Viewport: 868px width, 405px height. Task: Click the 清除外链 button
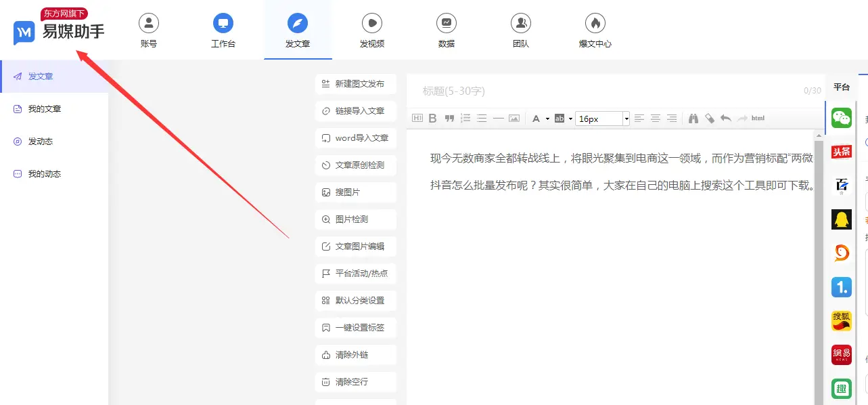pos(356,355)
